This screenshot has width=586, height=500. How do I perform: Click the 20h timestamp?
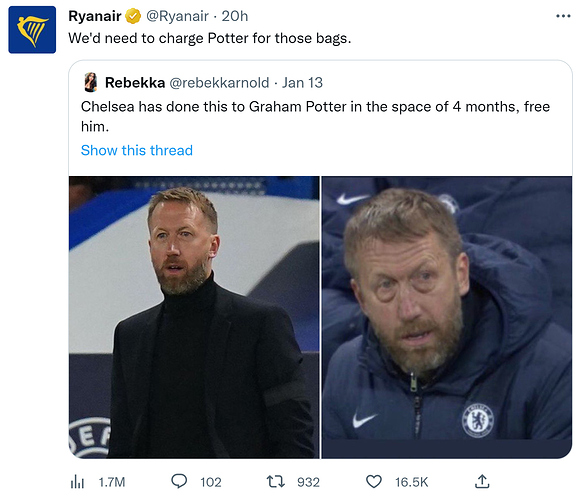point(235,16)
